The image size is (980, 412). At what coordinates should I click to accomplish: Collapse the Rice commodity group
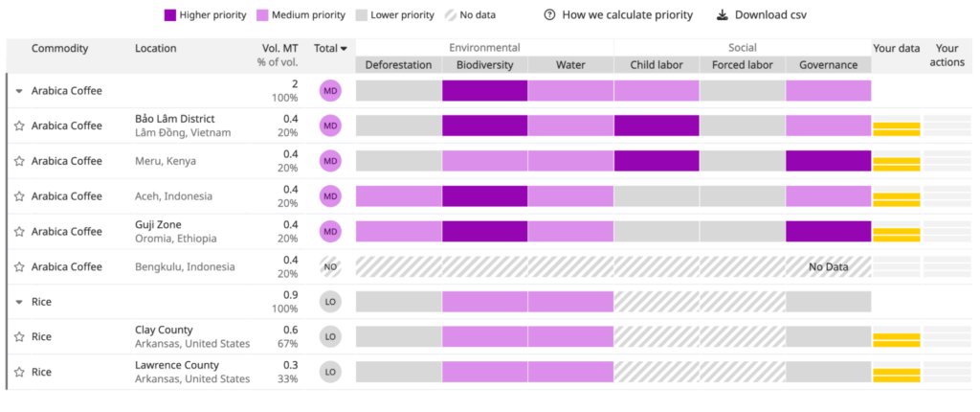[x=19, y=302]
